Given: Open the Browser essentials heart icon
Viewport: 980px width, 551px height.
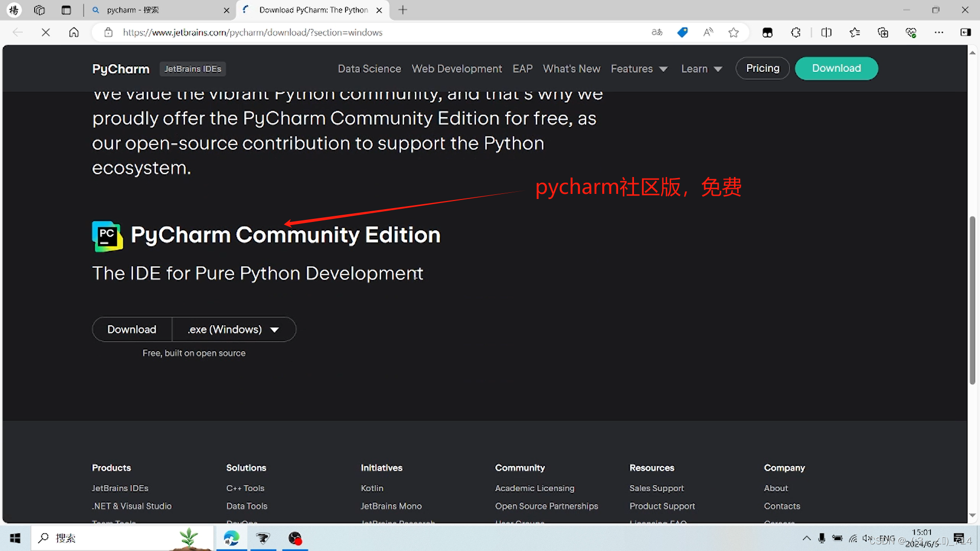Looking at the screenshot, I should 912,32.
